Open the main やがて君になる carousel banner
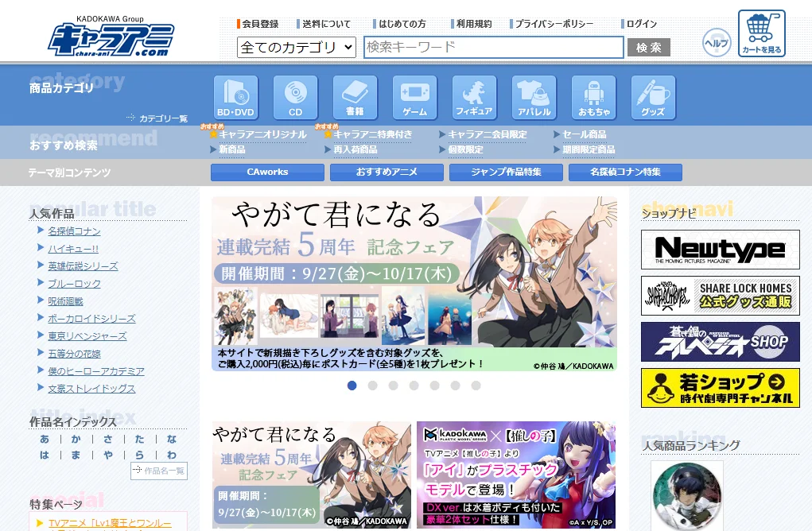812x531 pixels. [x=414, y=284]
